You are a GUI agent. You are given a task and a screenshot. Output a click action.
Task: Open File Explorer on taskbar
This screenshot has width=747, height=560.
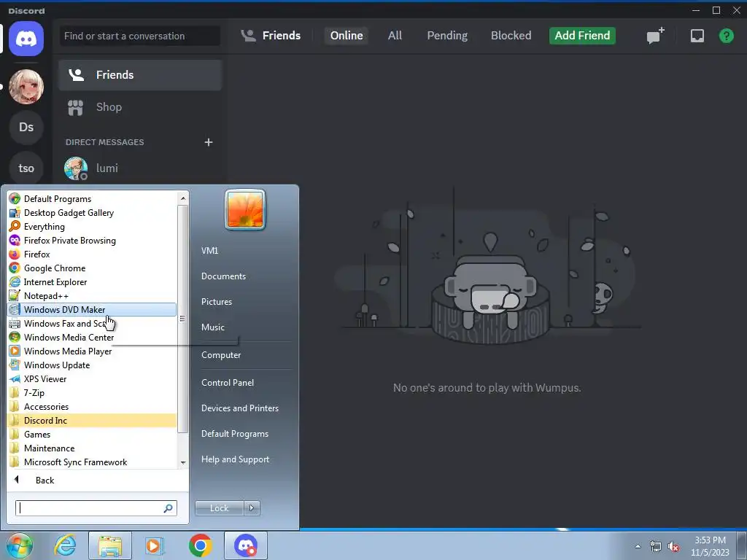109,545
